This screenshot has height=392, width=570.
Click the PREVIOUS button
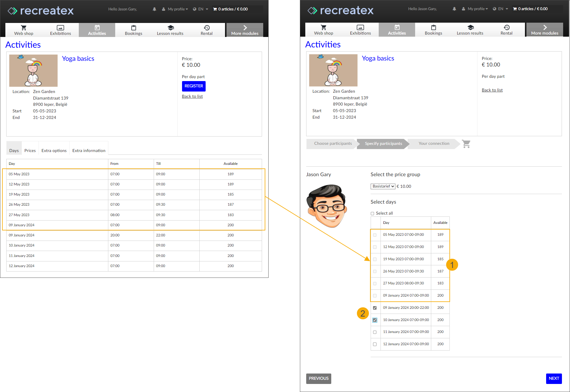(318, 379)
